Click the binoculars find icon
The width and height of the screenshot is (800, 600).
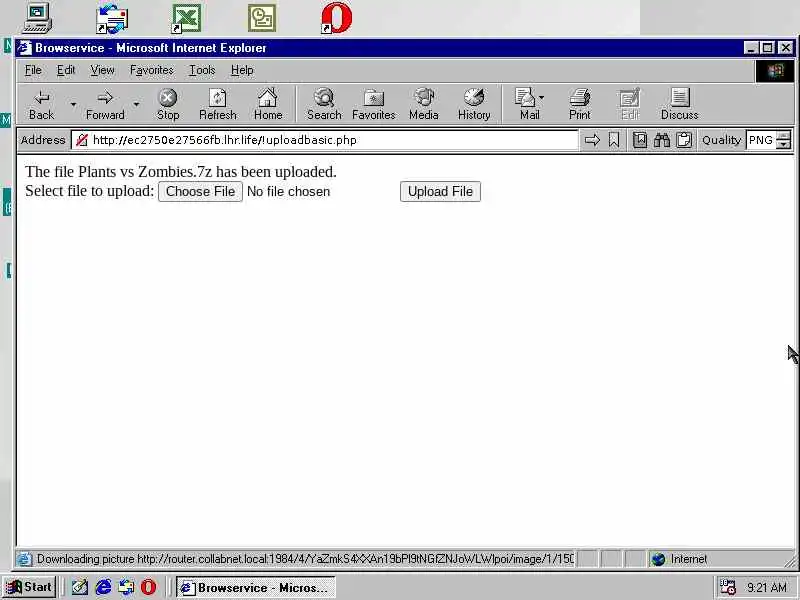point(662,140)
